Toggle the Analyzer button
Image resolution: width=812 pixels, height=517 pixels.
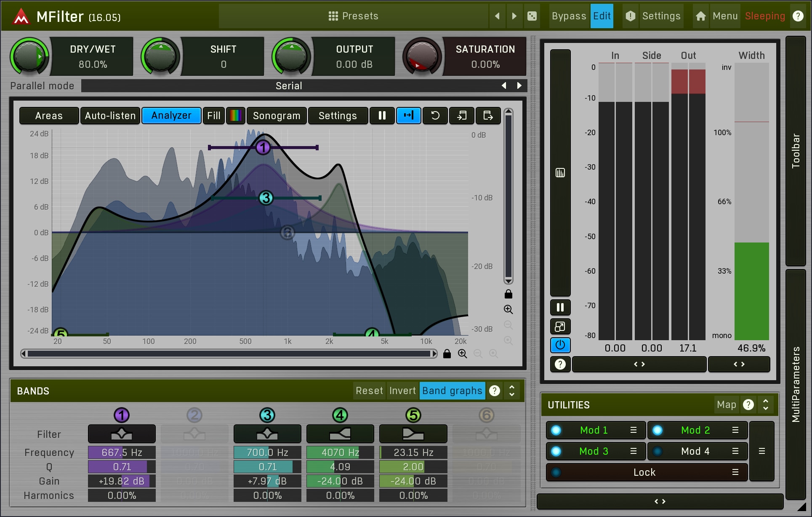point(171,115)
